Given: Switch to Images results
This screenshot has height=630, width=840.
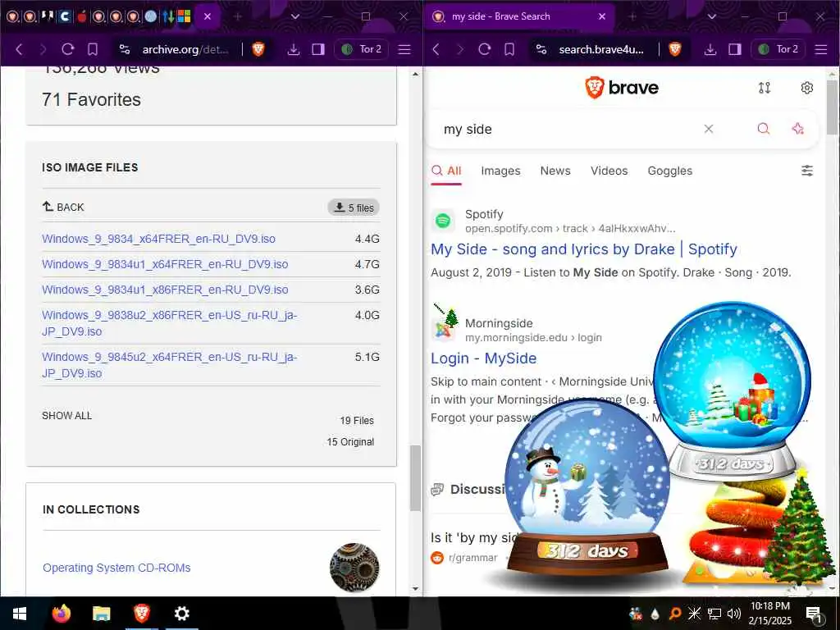Looking at the screenshot, I should 500,171.
